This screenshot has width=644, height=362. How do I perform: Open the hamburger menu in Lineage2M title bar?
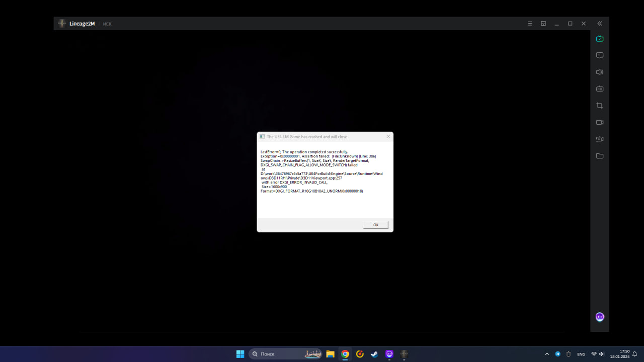tap(530, 24)
